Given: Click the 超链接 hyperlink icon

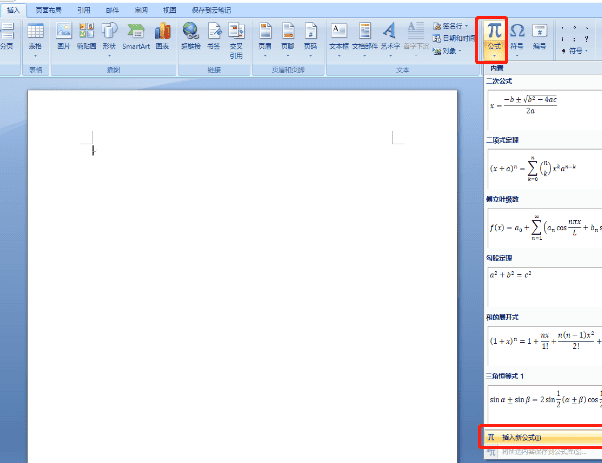Looking at the screenshot, I should click(190, 36).
